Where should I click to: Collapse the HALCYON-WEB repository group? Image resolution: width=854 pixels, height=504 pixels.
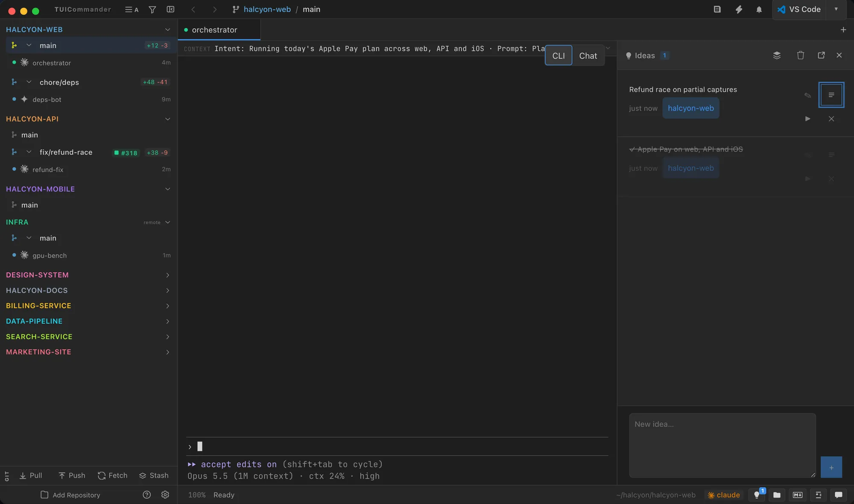click(167, 29)
